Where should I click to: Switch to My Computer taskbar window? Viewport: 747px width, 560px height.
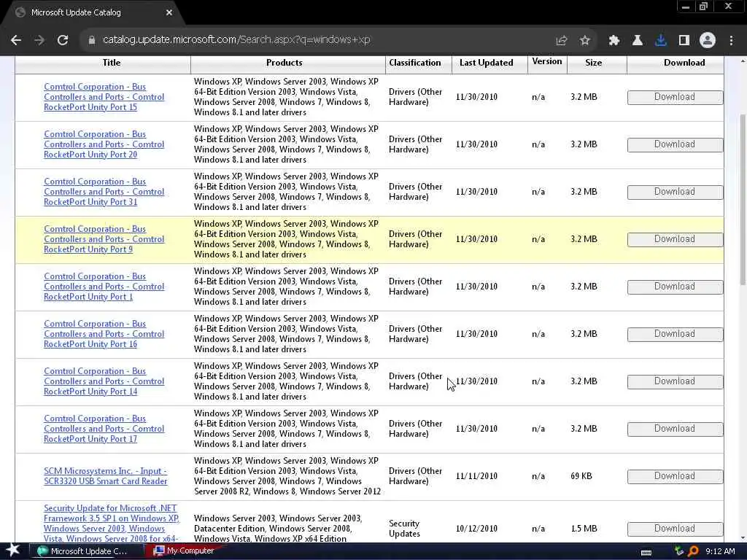click(183, 551)
